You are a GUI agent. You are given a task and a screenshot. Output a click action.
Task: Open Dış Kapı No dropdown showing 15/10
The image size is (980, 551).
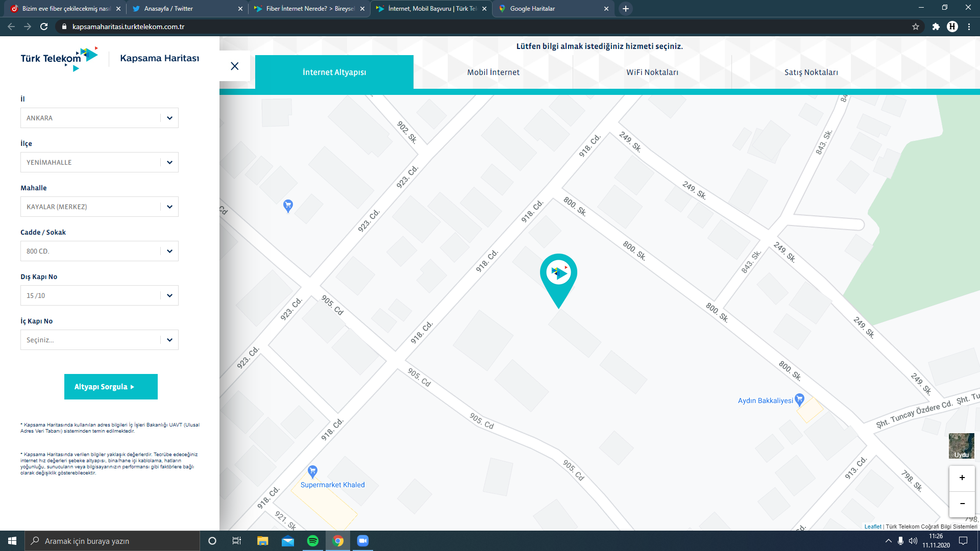click(100, 295)
